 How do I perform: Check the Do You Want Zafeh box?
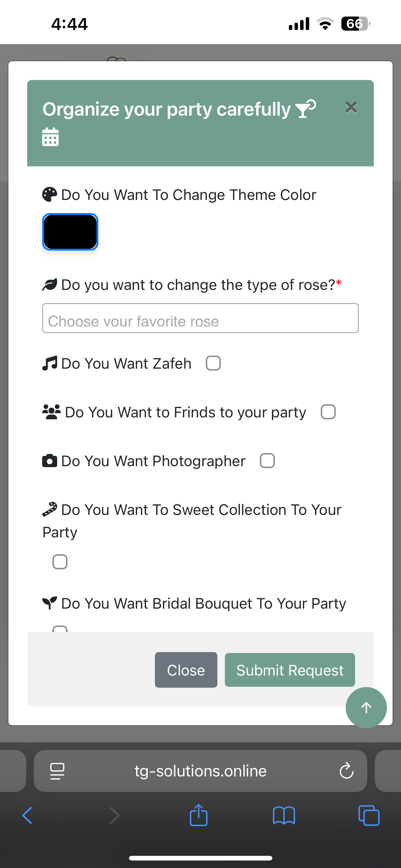(x=213, y=363)
